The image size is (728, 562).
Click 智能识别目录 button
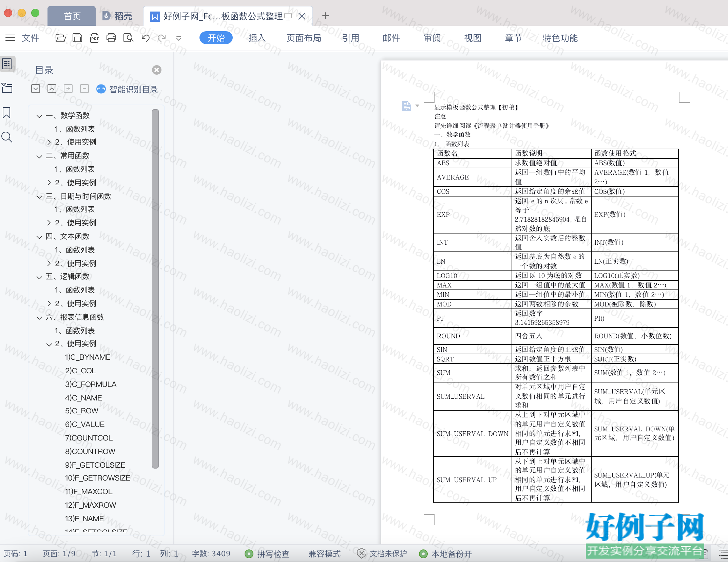127,89
